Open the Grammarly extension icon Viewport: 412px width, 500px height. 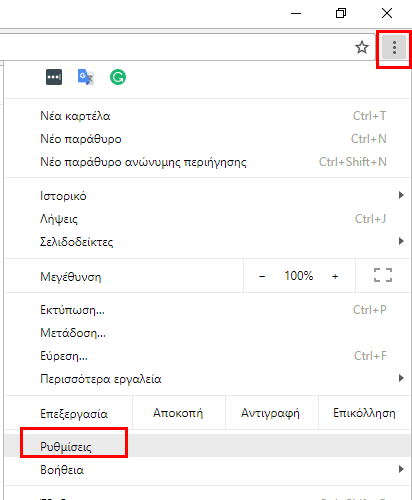pos(118,77)
